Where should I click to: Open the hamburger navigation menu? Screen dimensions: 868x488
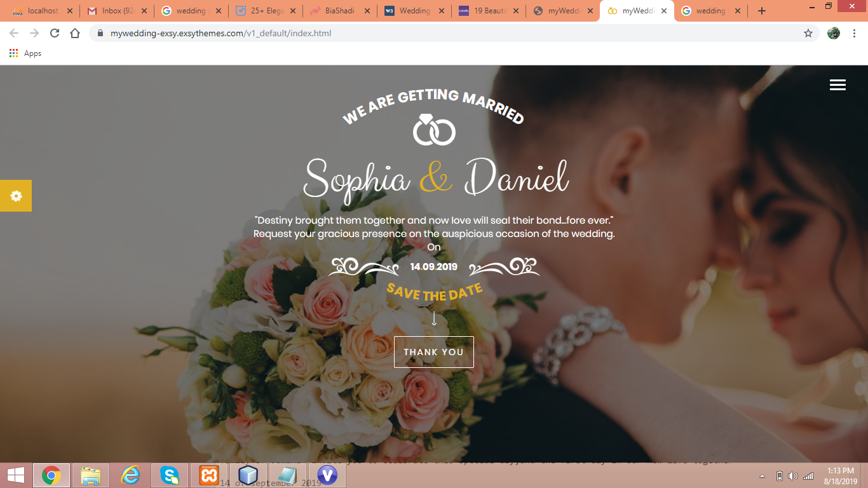[x=837, y=85]
